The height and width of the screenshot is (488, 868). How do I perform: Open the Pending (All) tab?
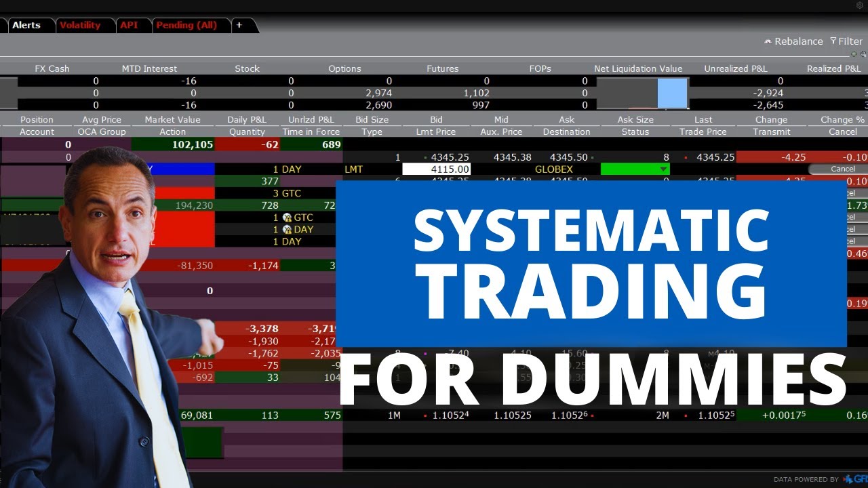[x=186, y=25]
